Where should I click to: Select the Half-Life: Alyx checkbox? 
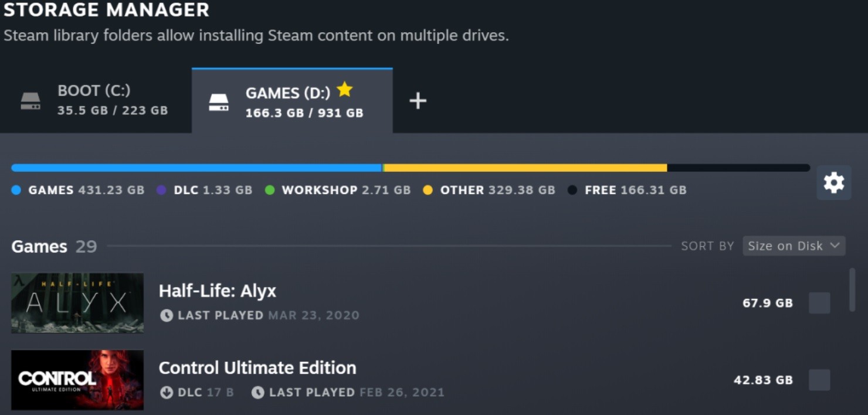pos(819,303)
